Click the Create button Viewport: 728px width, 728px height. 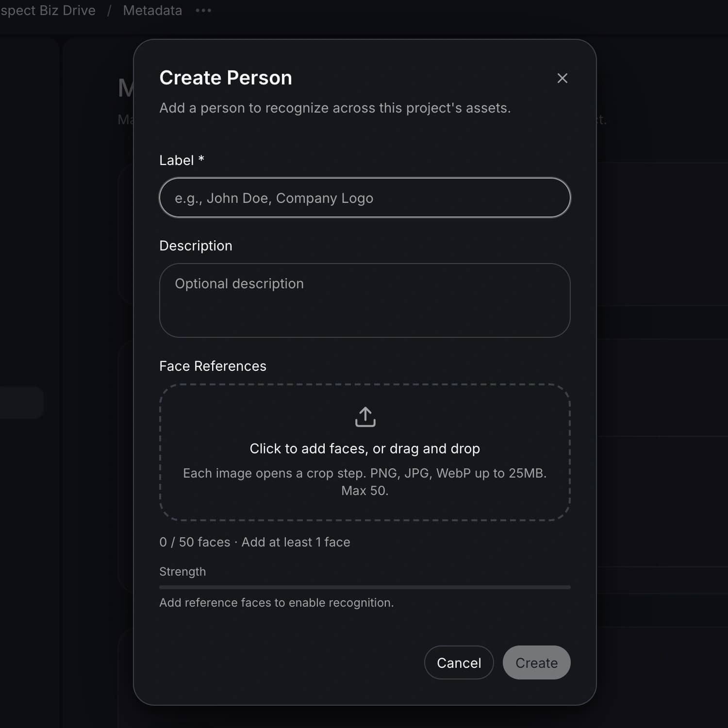(536, 662)
